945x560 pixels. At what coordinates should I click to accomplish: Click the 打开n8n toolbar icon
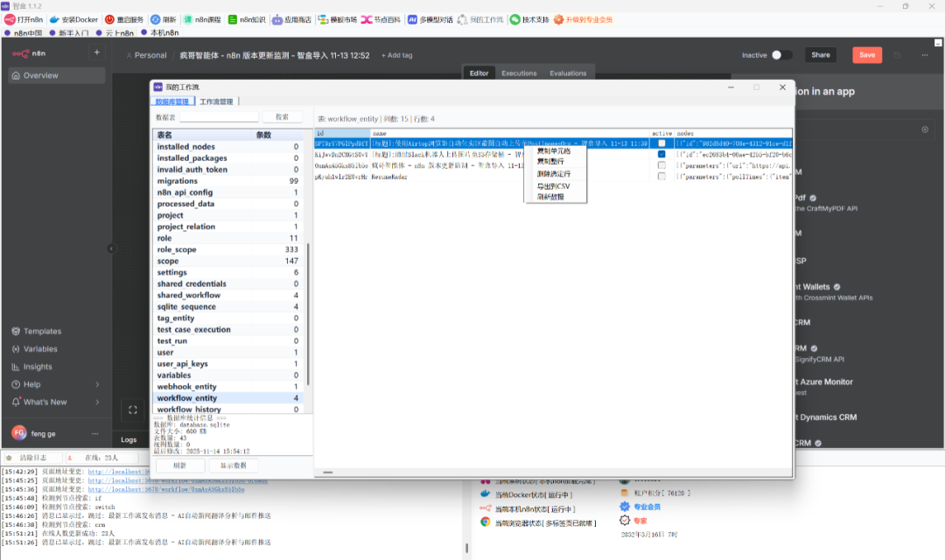[x=10, y=19]
